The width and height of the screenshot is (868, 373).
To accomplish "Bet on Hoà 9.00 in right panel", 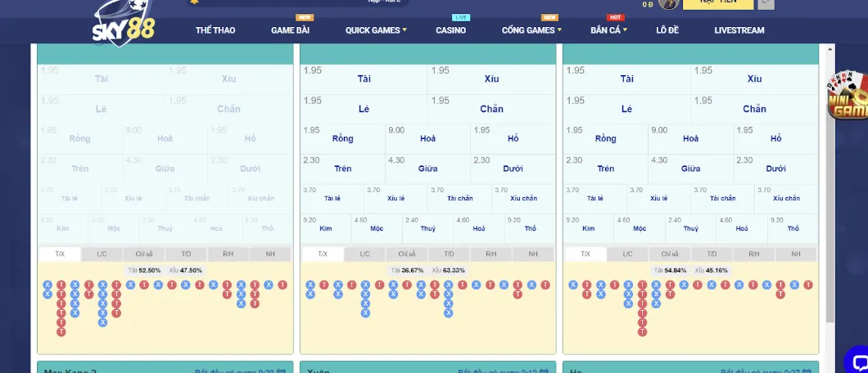I will [690, 138].
